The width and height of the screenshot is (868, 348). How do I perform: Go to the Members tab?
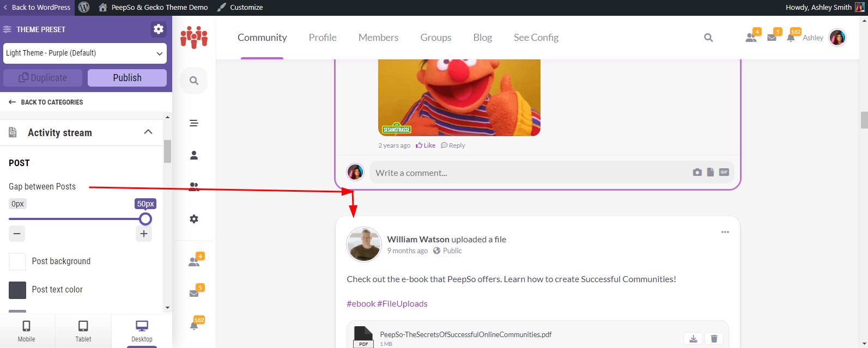(x=378, y=38)
